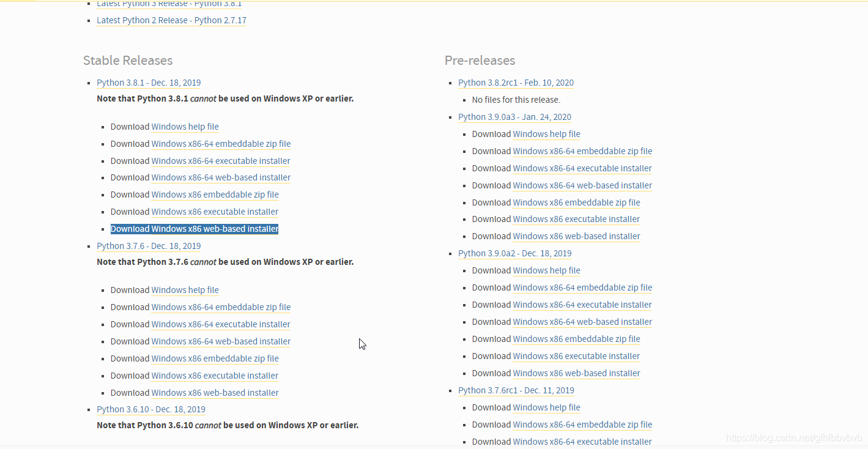
Task: Get Python 3.8.1 x86-64 embeddable zip file
Action: tap(221, 144)
